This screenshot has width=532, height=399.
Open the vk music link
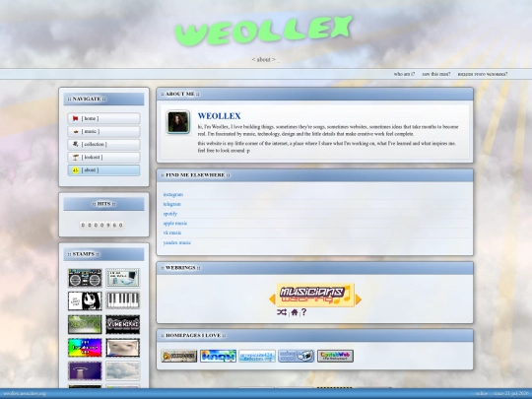click(x=172, y=233)
